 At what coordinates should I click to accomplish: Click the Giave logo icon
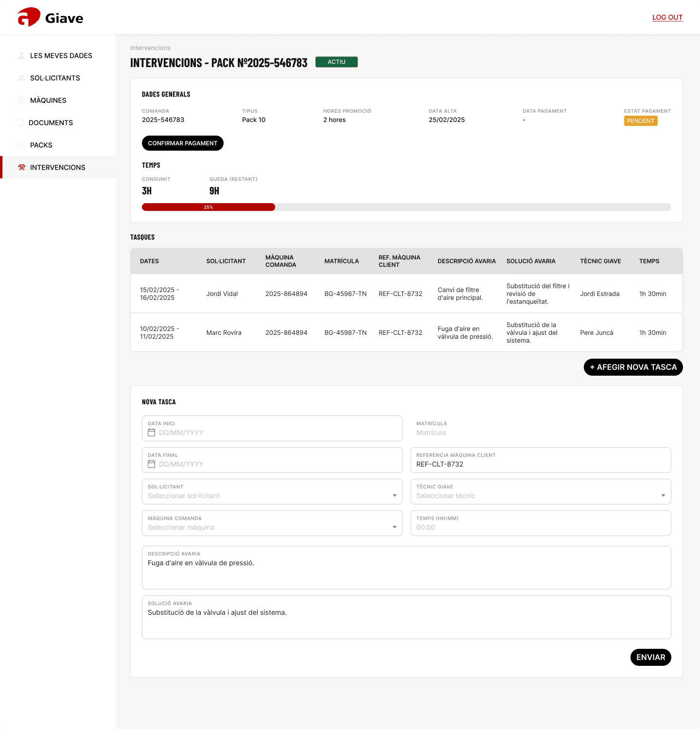point(29,17)
